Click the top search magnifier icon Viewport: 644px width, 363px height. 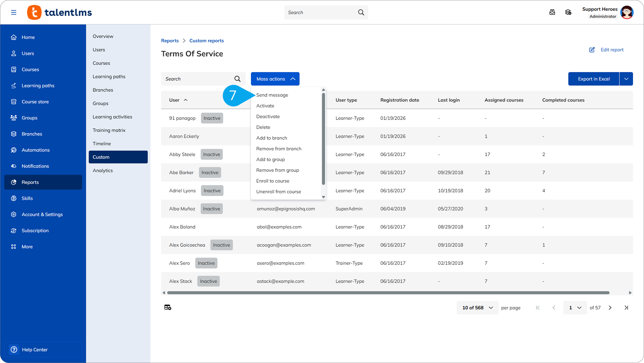point(361,12)
